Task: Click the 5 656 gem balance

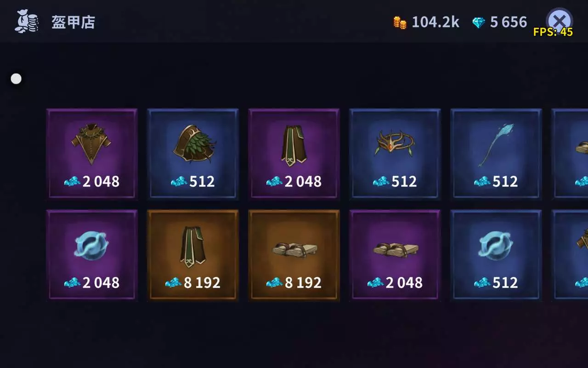Action: (509, 22)
